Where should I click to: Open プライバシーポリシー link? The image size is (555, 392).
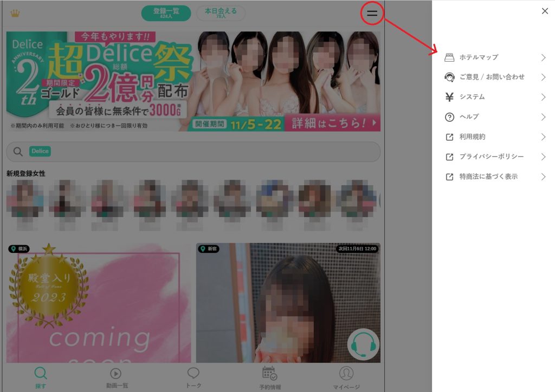pos(491,157)
